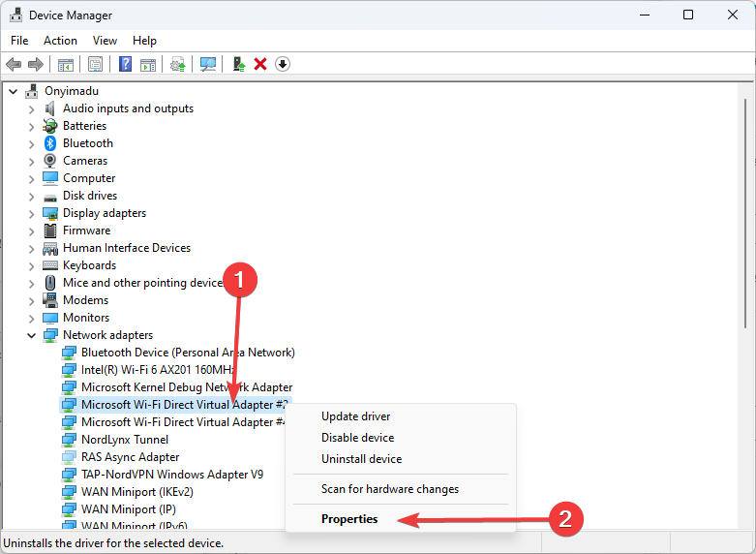Expand the Computer category
The image size is (756, 554).
pos(32,179)
